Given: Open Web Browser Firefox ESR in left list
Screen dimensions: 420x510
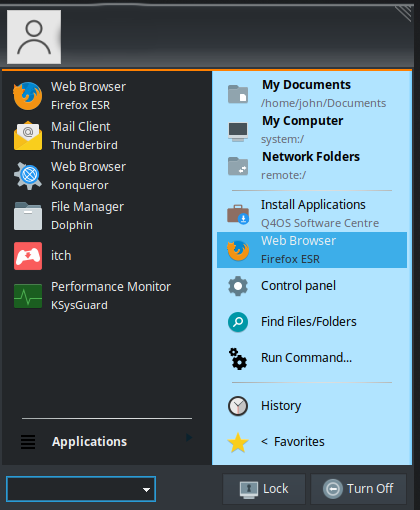Looking at the screenshot, I should click(107, 96).
